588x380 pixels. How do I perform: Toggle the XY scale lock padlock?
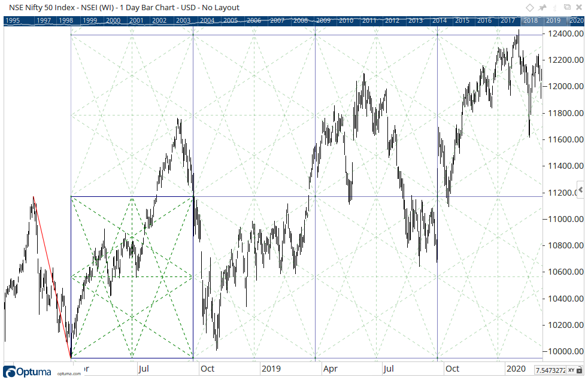click(580, 370)
